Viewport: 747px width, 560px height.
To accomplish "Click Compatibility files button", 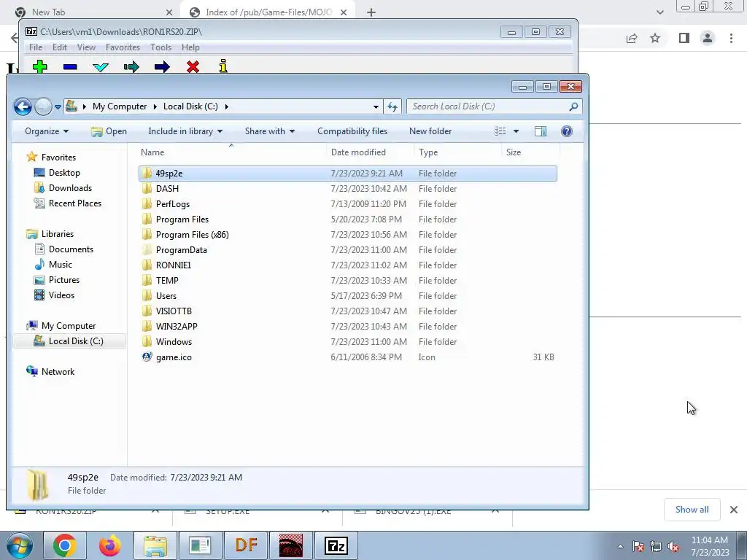I will coord(352,131).
